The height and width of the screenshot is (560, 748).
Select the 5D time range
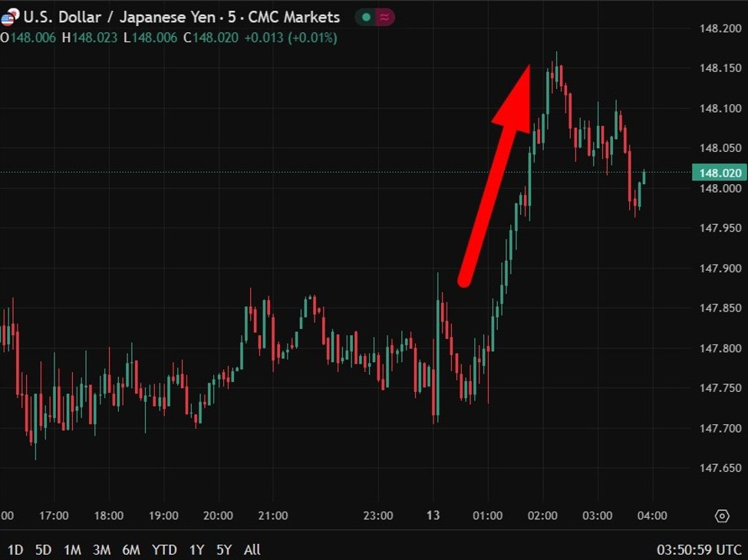tap(44, 549)
